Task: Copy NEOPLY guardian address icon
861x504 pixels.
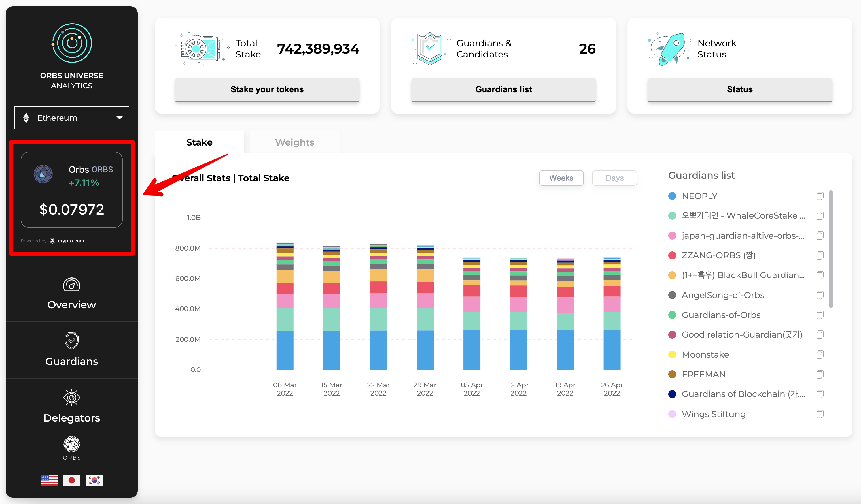Action: coord(820,196)
